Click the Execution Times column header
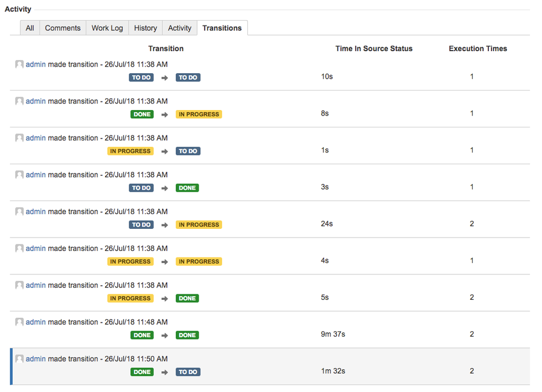542x392 pixels. pyautogui.click(x=477, y=48)
